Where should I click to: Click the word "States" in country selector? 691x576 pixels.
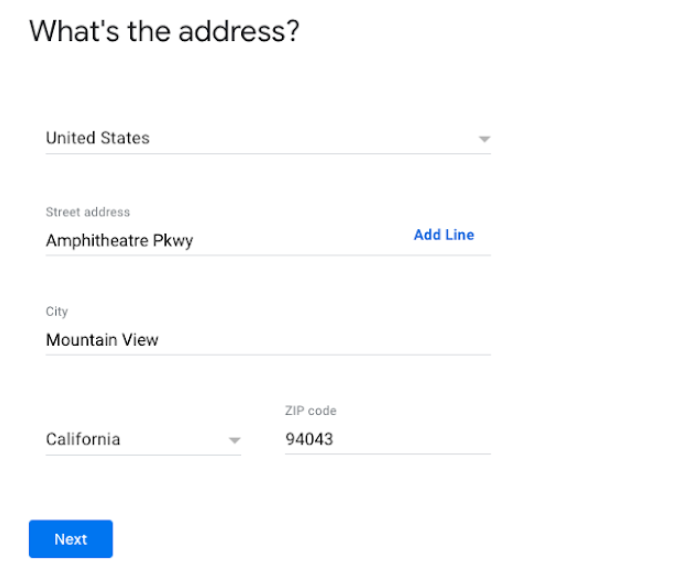[125, 138]
